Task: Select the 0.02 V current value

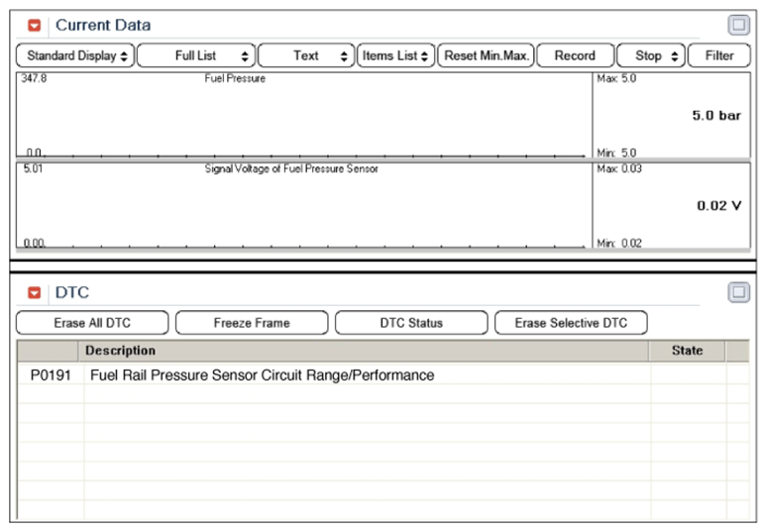Action: 719,205
